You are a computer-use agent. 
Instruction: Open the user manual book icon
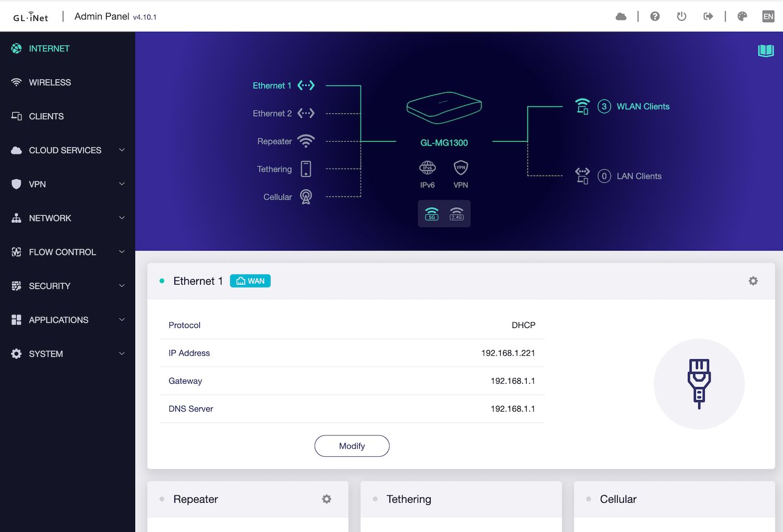tap(766, 51)
